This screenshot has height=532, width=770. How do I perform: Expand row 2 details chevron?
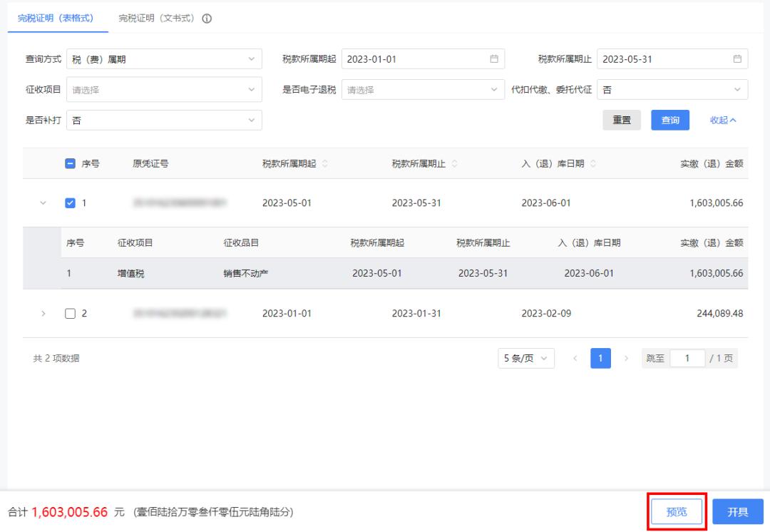pos(42,313)
